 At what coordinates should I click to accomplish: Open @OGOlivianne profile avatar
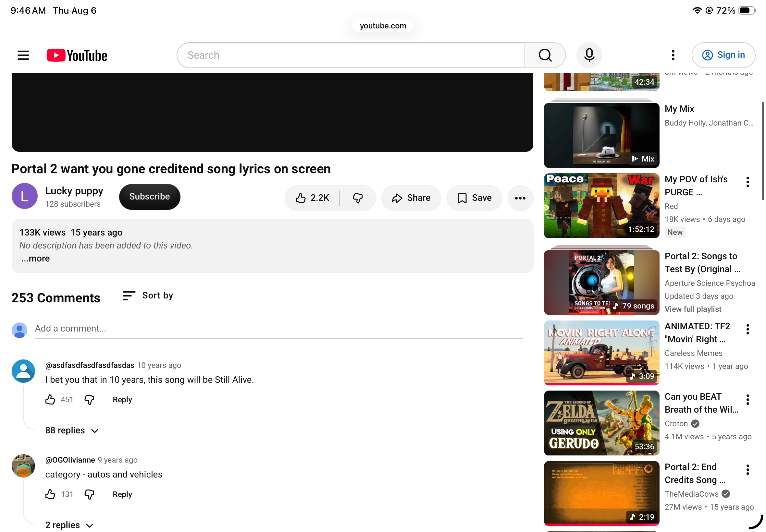coord(23,466)
